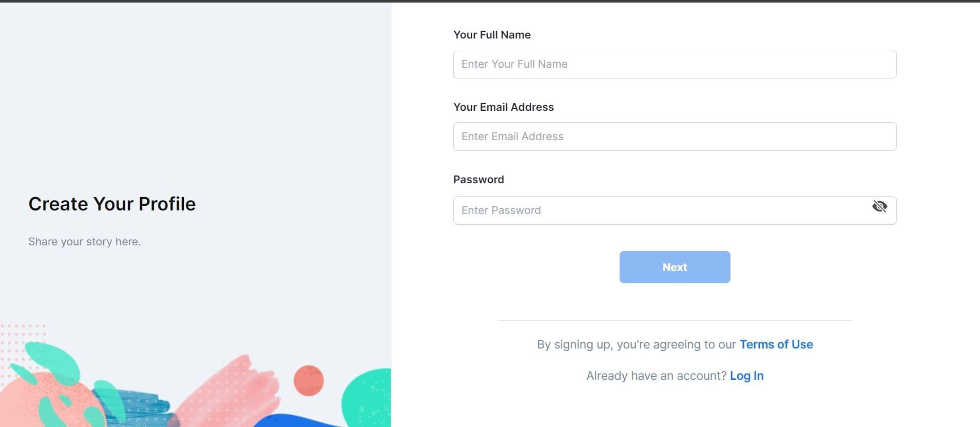Click the "Your Email Address" label
This screenshot has height=427, width=980.
point(503,107)
